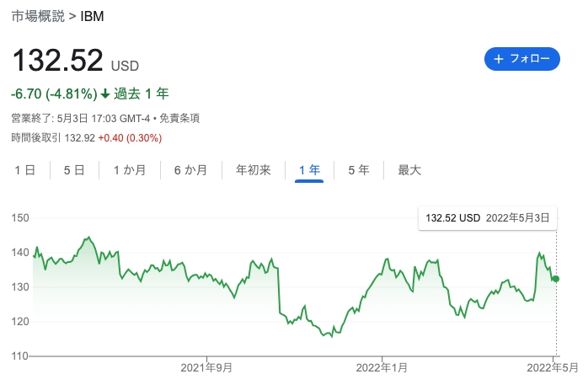This screenshot has height=385, width=588.
Task: Click the フォロー follow button
Action: coord(522,59)
